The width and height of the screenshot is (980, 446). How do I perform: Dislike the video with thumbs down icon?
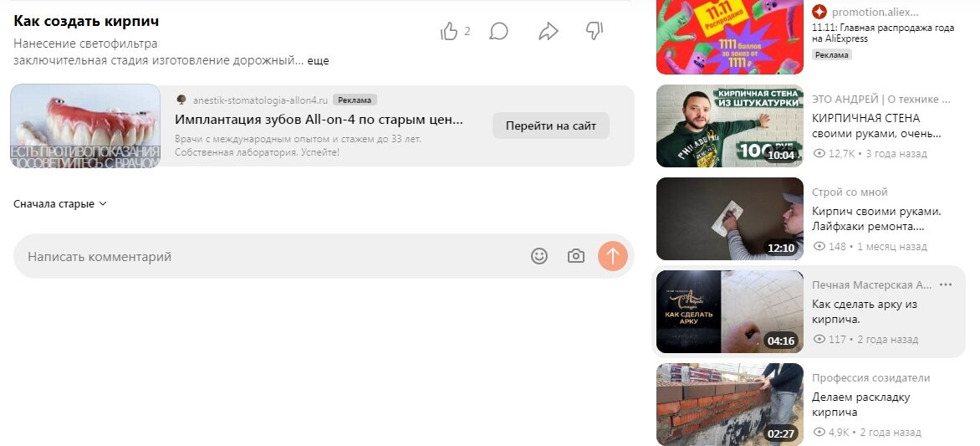click(595, 31)
